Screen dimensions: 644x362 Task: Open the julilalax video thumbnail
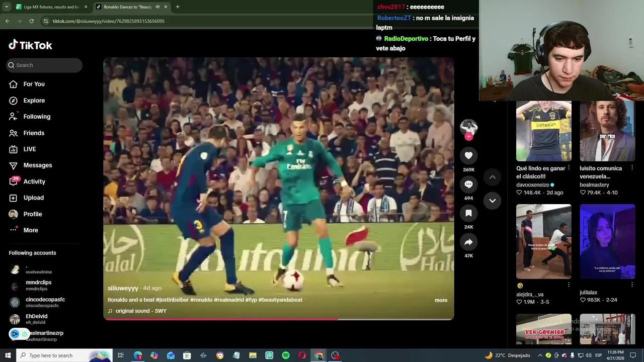pyautogui.click(x=607, y=241)
